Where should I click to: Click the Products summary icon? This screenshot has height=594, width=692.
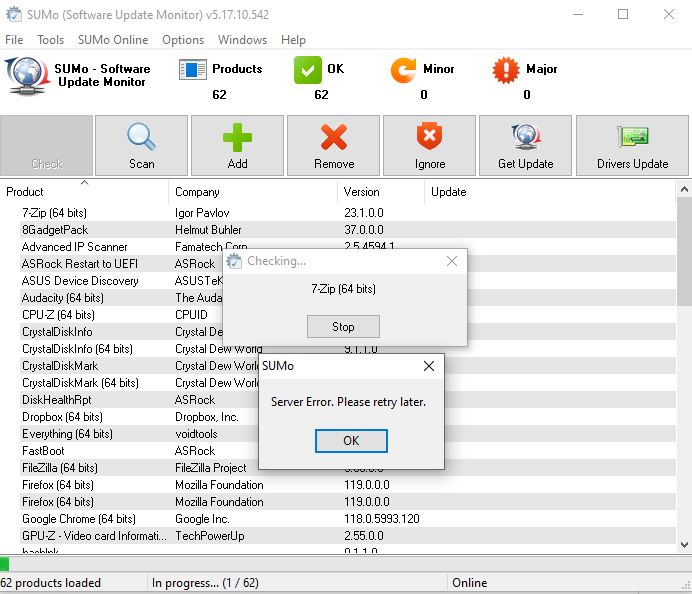coord(193,70)
